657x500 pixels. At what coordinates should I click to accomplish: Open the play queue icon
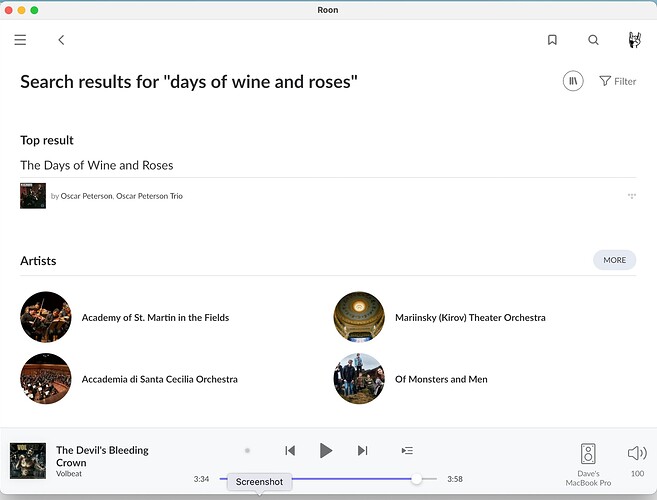[407, 451]
